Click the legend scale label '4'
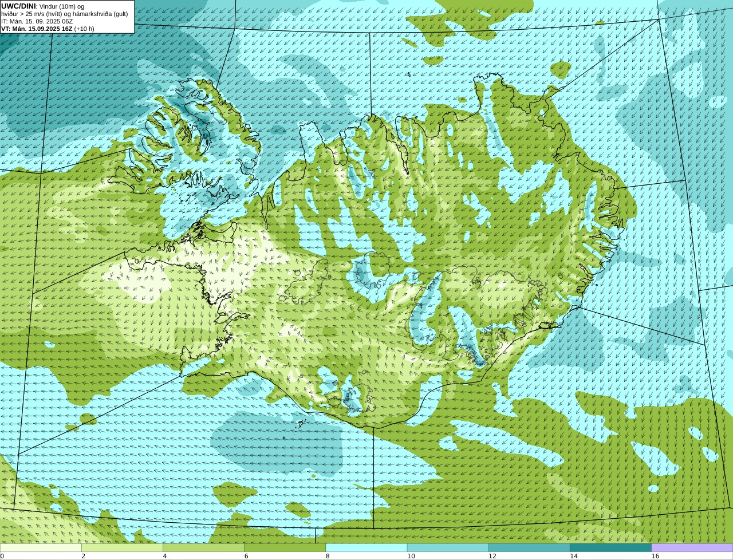The image size is (733, 560). click(165, 556)
